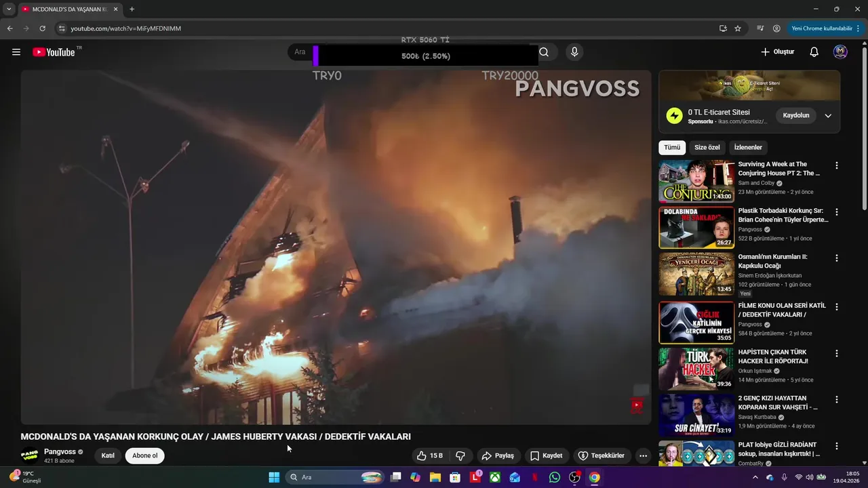Open the Conjuring House video thumbnail
The width and height of the screenshot is (868, 488).
click(696, 181)
